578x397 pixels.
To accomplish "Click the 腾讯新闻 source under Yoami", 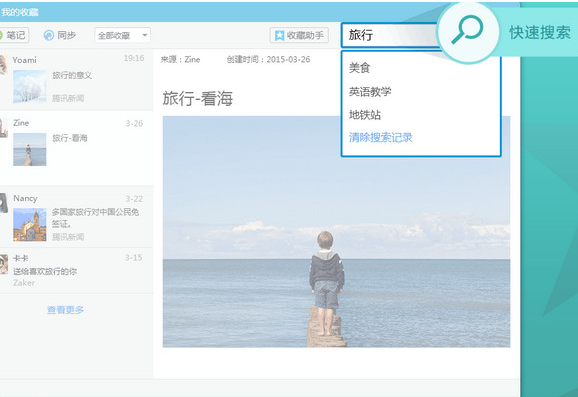I will click(68, 98).
